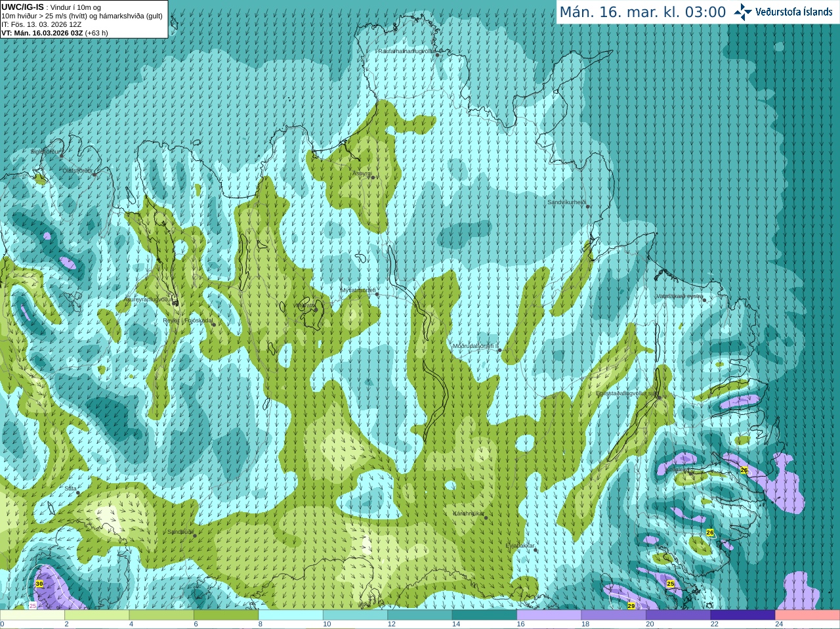Click the Eyjabakkar station label
The image size is (840, 629).
click(520, 546)
